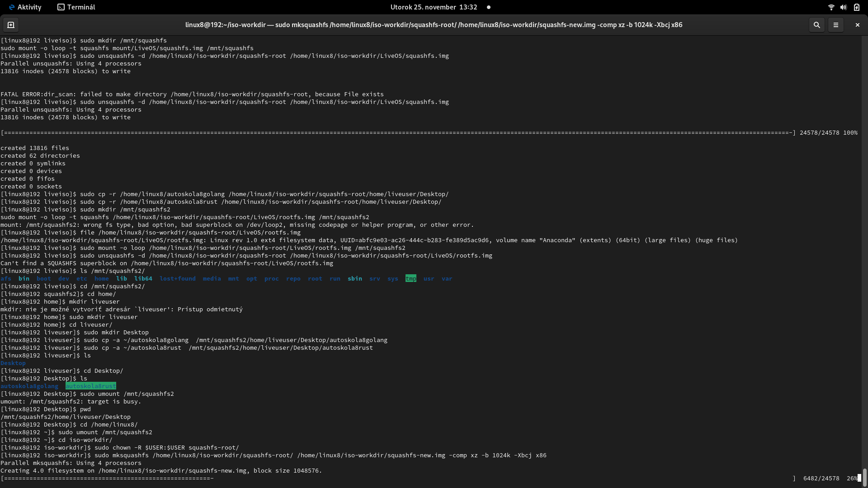Open a new terminal tab
Screen dimensions: 868x488
coord(11,25)
